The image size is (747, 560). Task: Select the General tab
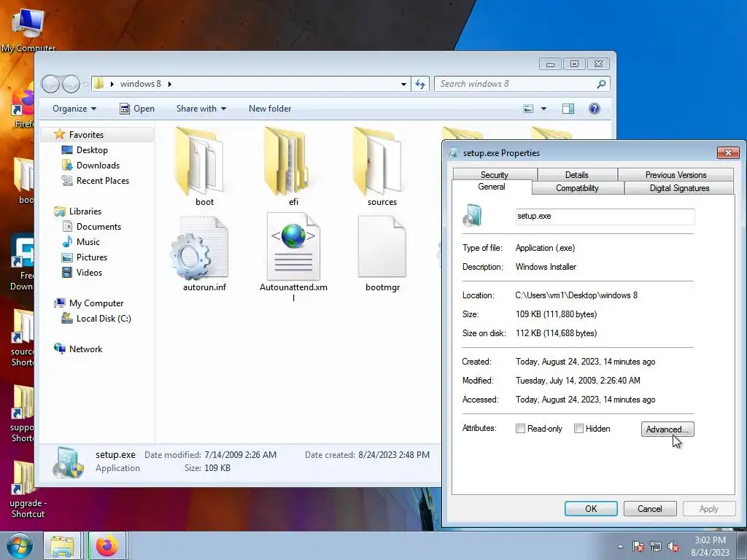click(492, 187)
